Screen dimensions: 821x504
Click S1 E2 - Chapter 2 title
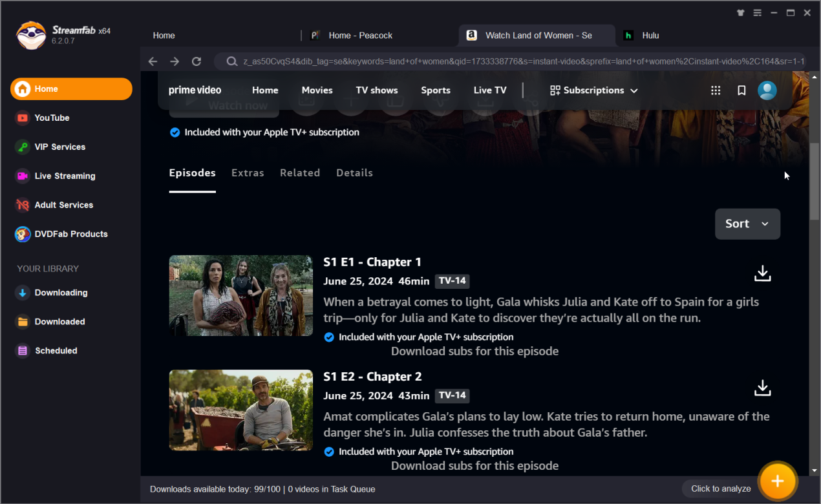(x=372, y=377)
